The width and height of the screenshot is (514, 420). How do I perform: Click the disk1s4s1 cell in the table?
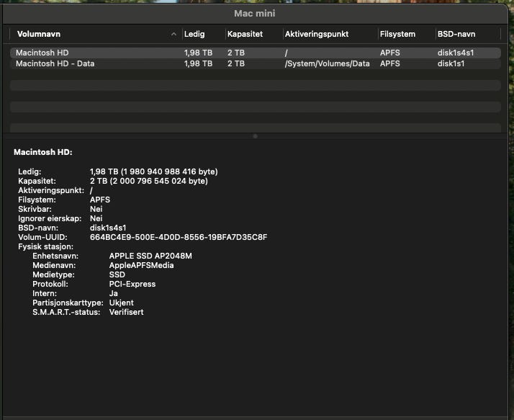pos(455,53)
